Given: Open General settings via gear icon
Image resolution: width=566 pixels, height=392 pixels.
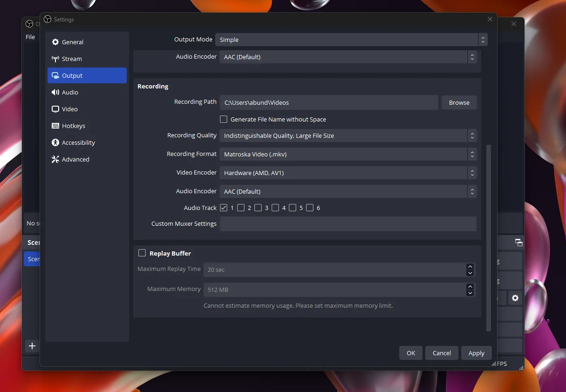Looking at the screenshot, I should pyautogui.click(x=55, y=42).
